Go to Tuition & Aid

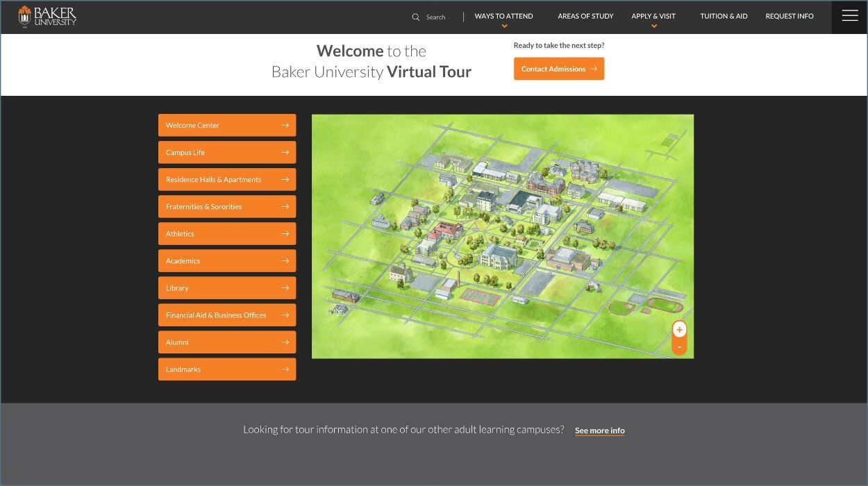(724, 16)
